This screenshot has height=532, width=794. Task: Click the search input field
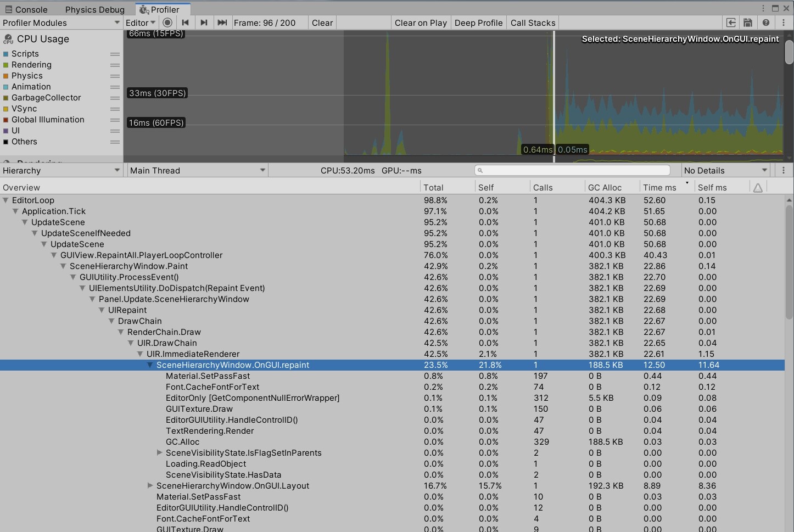572,170
